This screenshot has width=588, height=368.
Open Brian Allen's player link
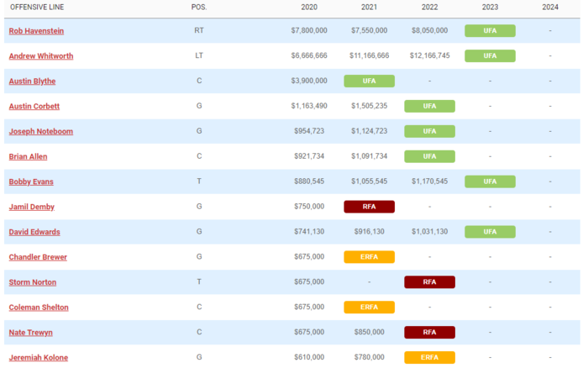coord(28,156)
